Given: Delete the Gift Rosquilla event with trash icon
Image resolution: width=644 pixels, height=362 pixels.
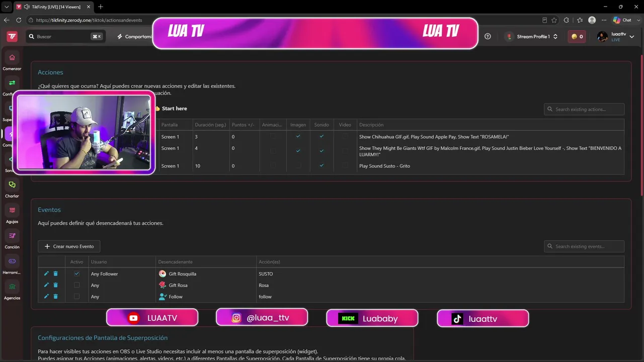Looking at the screenshot, I should pos(56,274).
